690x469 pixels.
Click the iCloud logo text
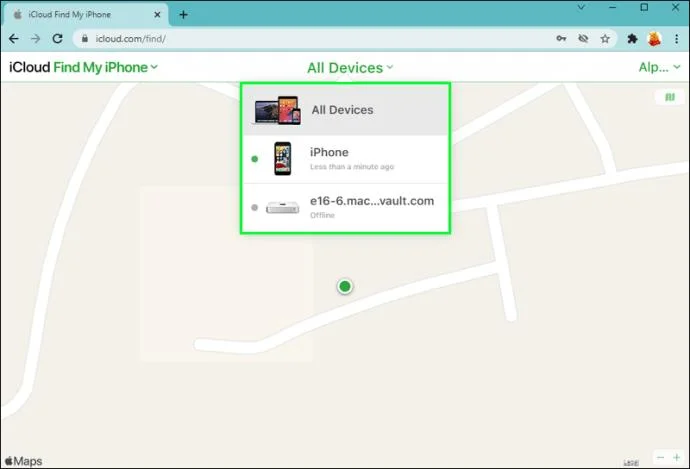click(29, 67)
